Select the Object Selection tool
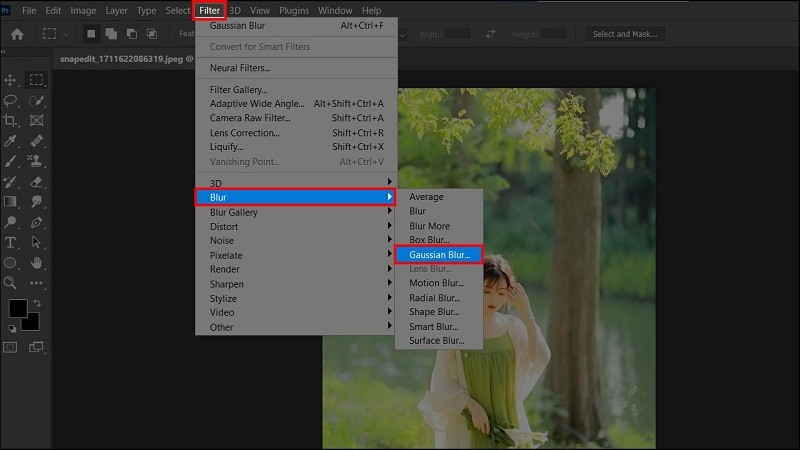Screen dimensions: 800x450 pyautogui.click(x=36, y=101)
